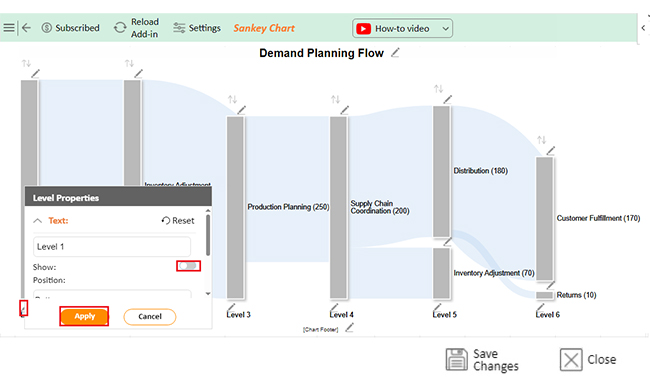
Task: Click the Level Properties scrollbar thumb
Action: (208, 235)
